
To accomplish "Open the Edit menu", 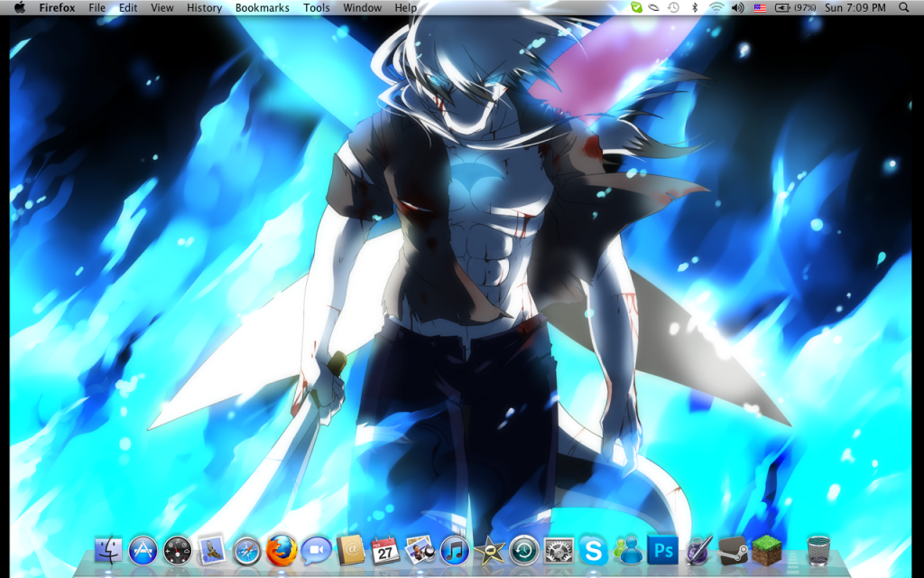I will (128, 7).
